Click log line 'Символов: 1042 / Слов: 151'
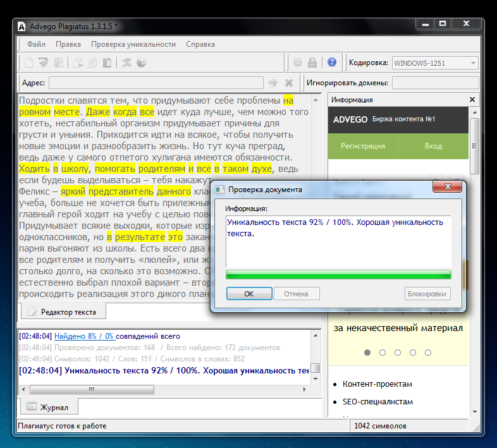497x448 pixels. (132, 359)
